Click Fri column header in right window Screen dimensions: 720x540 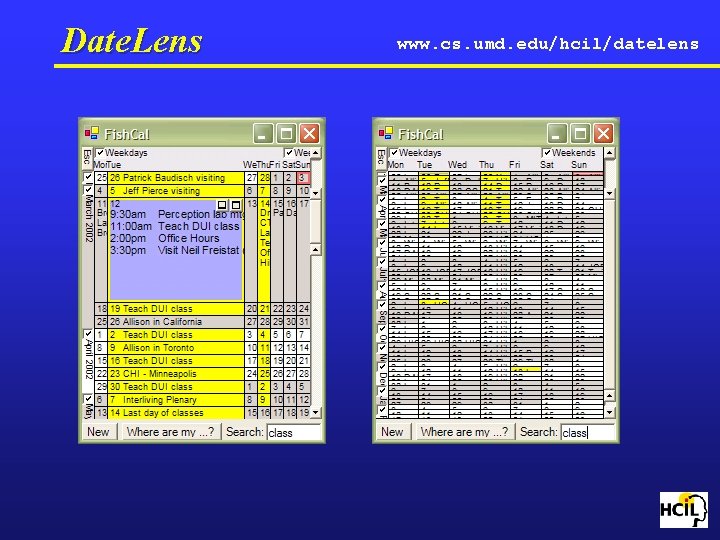[515, 164]
